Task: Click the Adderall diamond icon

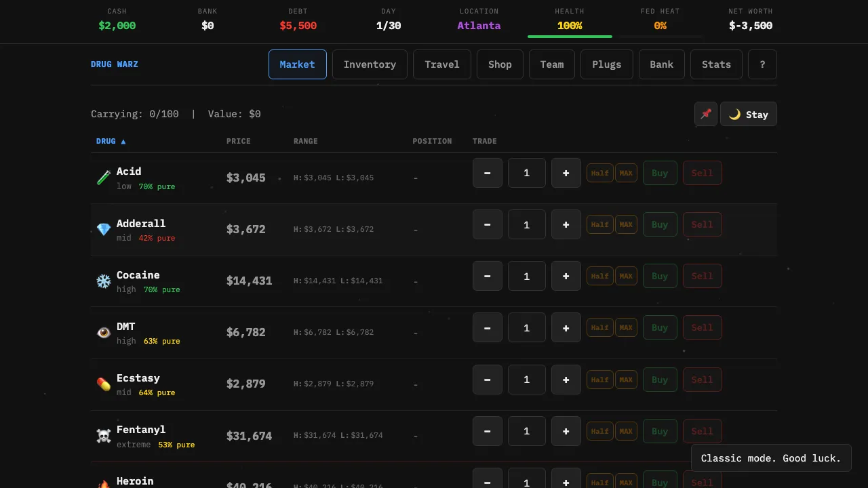Action: pos(104,230)
